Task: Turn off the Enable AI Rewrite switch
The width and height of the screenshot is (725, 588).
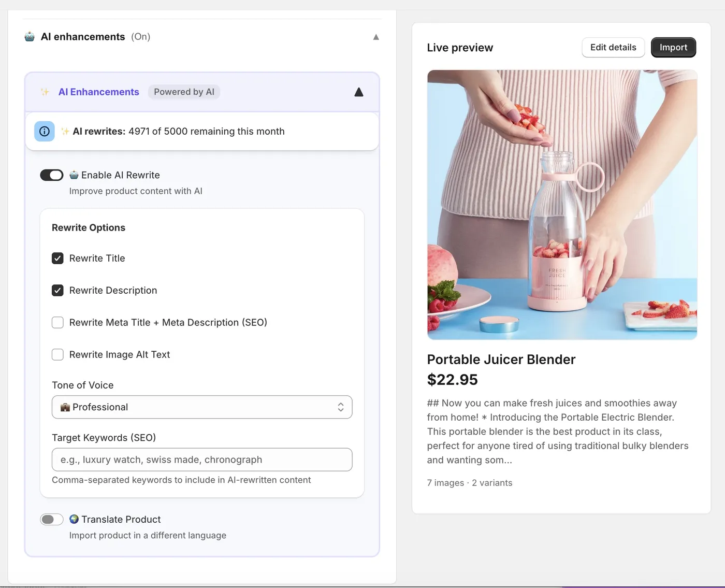Action: [52, 175]
